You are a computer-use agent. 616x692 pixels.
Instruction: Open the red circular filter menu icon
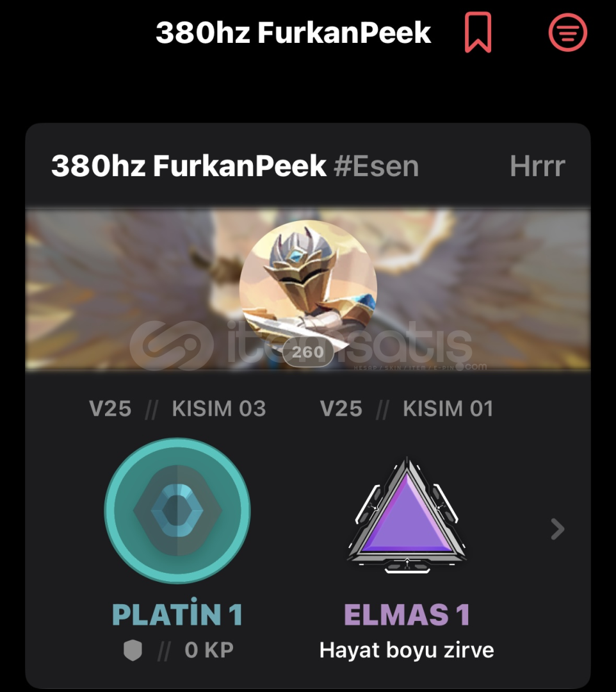tap(567, 32)
